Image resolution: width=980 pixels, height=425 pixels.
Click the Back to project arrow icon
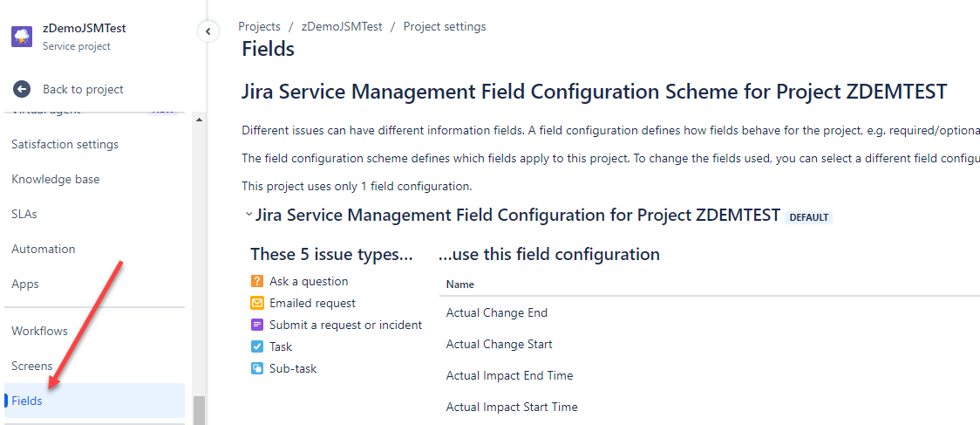point(22,89)
